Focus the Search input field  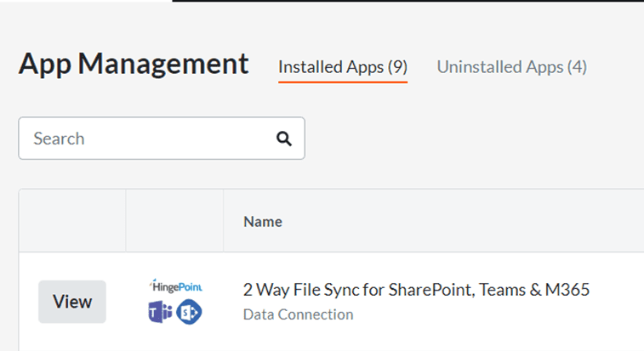coord(153,139)
